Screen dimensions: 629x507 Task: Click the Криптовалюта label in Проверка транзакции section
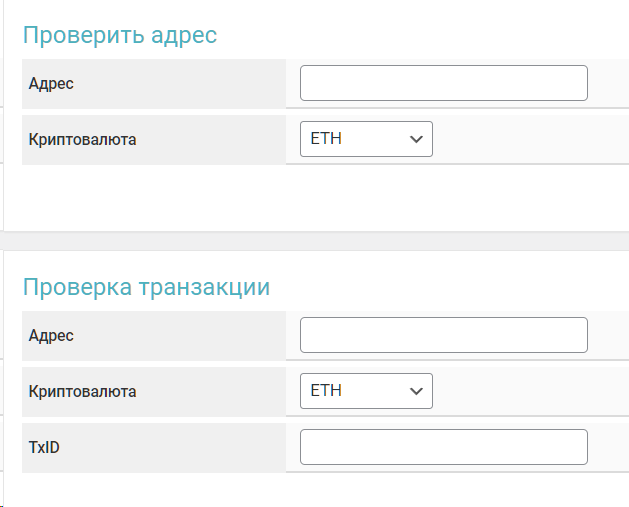coord(83,392)
